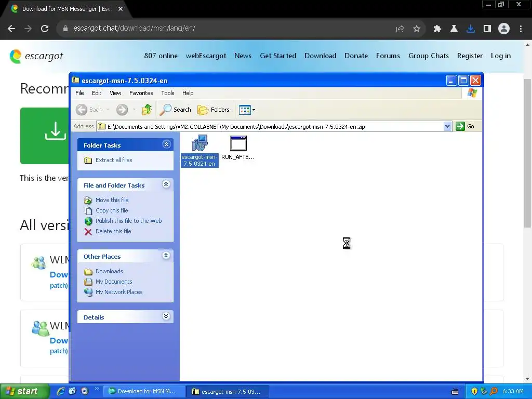Bookmark this page with star icon

tap(417, 29)
